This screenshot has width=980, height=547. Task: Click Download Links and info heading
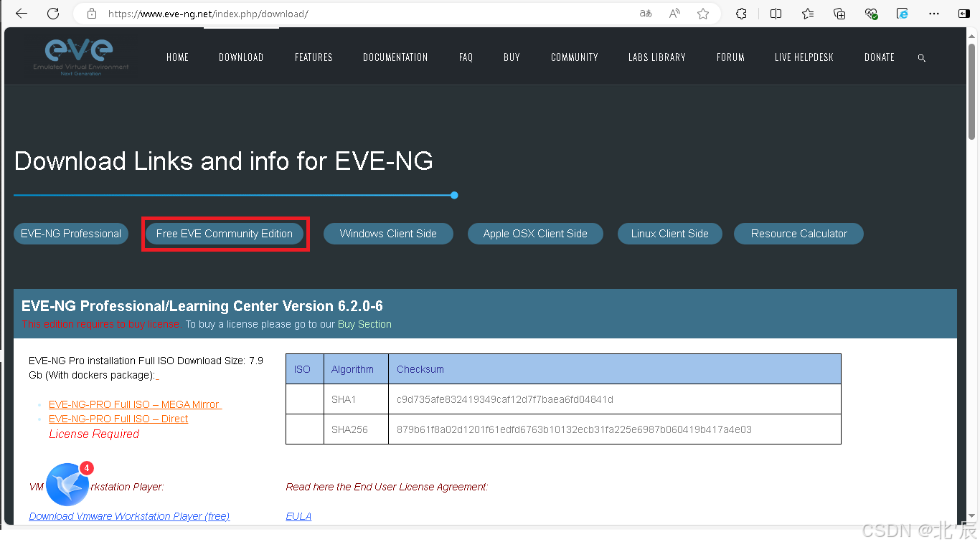coord(223,161)
